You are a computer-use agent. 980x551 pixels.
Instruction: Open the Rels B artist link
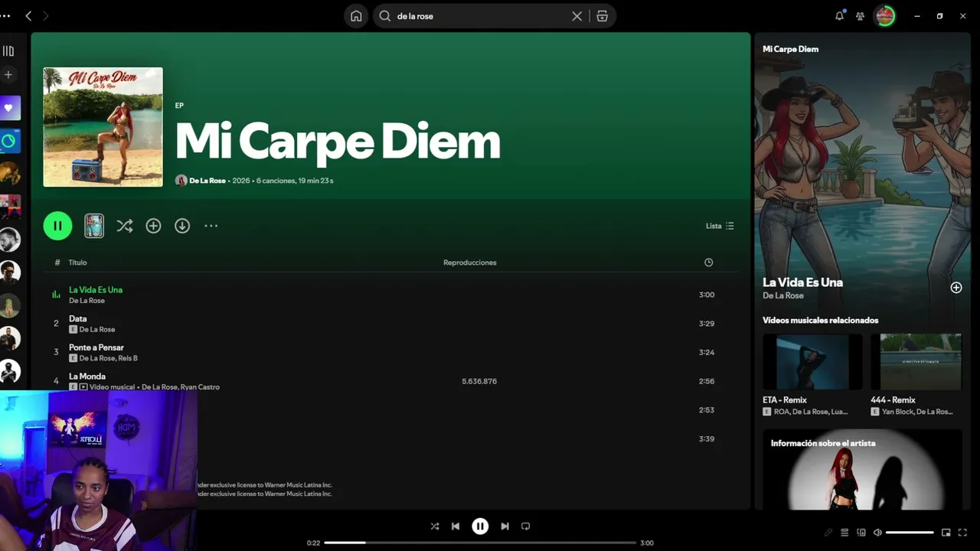coord(129,358)
